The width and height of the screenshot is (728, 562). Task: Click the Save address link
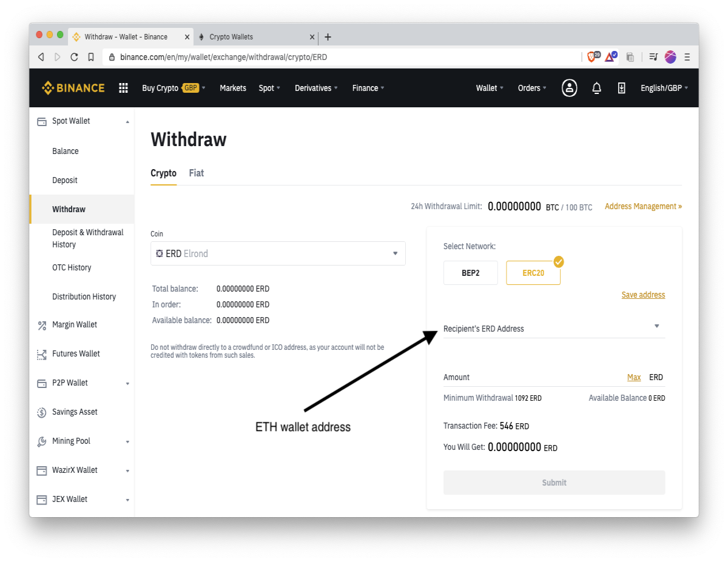tap(643, 295)
